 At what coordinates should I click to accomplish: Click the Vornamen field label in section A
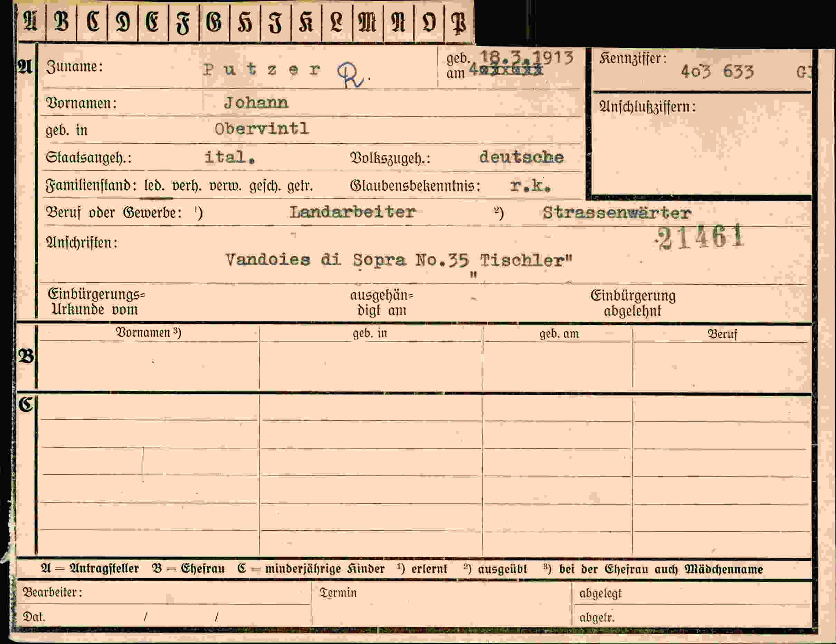coord(81,103)
